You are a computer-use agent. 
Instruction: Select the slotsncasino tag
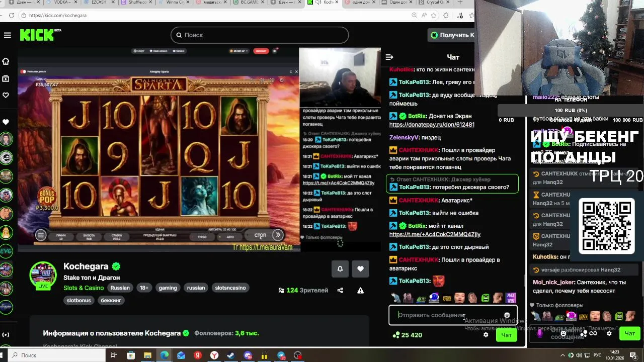[x=230, y=288]
